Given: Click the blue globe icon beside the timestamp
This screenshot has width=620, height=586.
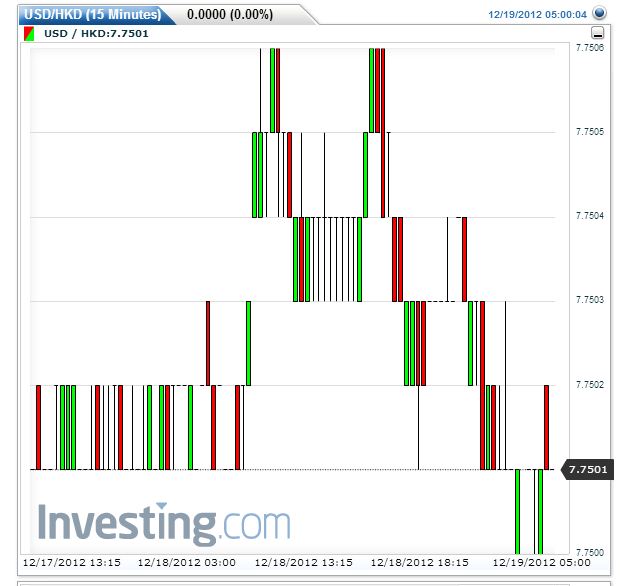Looking at the screenshot, I should 599,13.
